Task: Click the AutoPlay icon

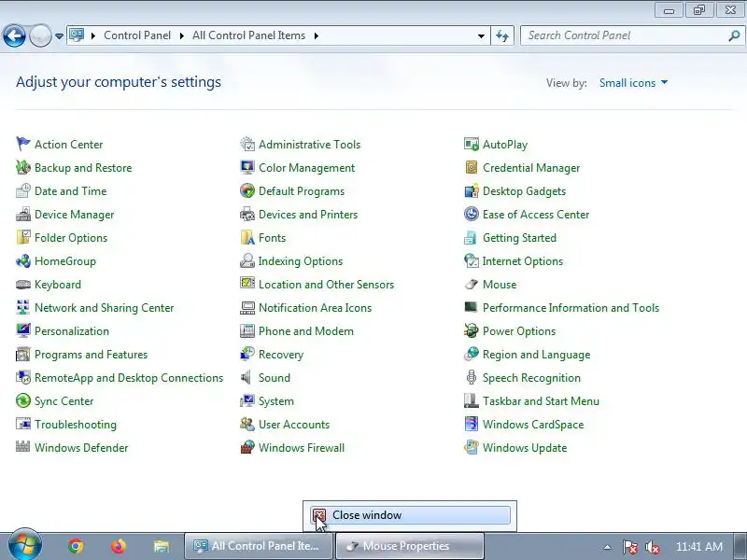Action: 472,144
